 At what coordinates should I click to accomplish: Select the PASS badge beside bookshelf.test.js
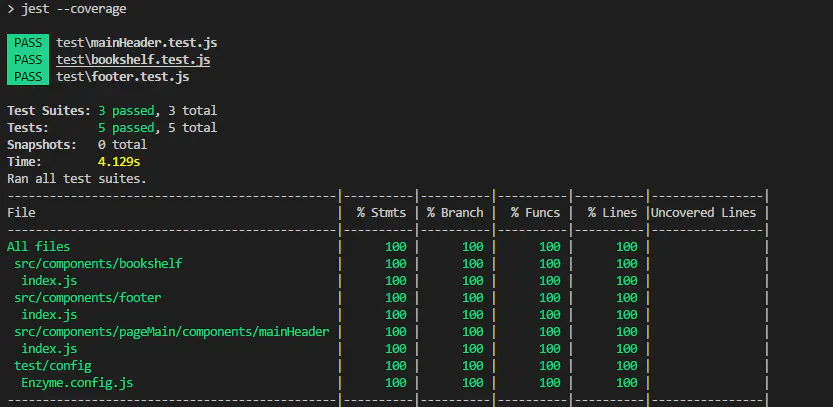(28, 60)
